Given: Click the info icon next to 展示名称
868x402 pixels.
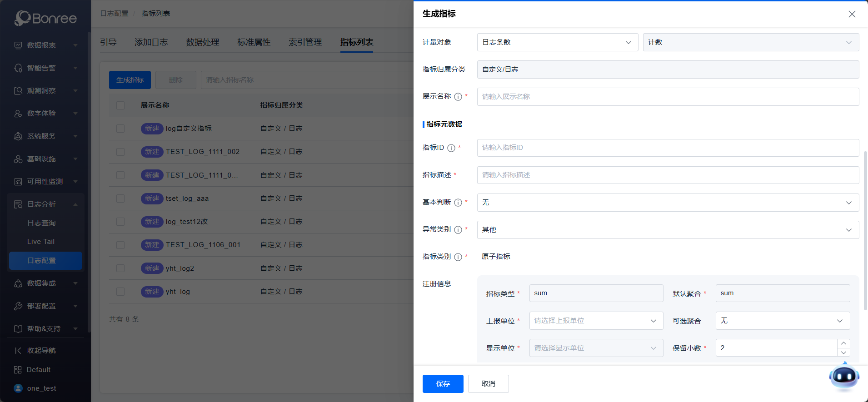Looking at the screenshot, I should click(458, 97).
